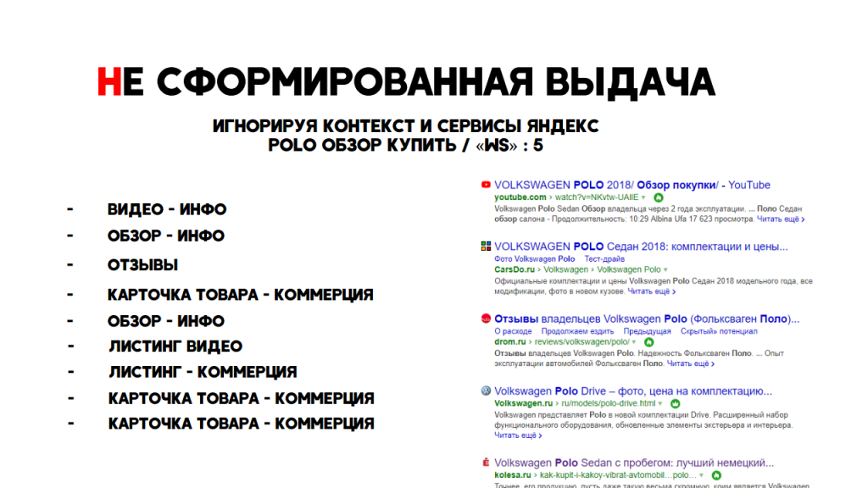
Task: Click the green drom.ru domain link
Action: [509, 342]
